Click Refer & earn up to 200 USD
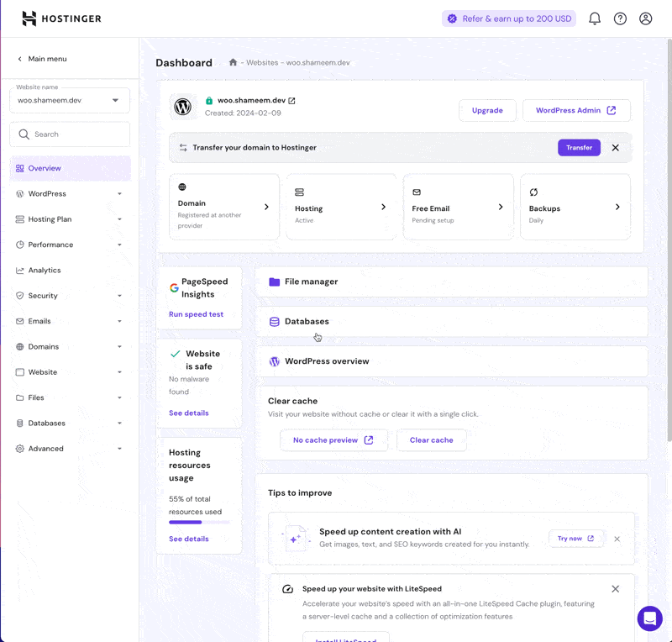 pos(509,18)
